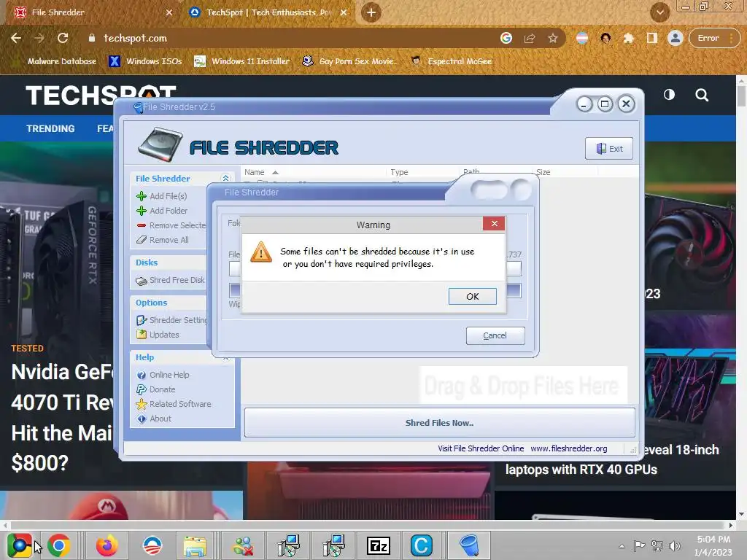Open the Espectral McGee bookmark
The image size is (747, 560).
coord(451,61)
